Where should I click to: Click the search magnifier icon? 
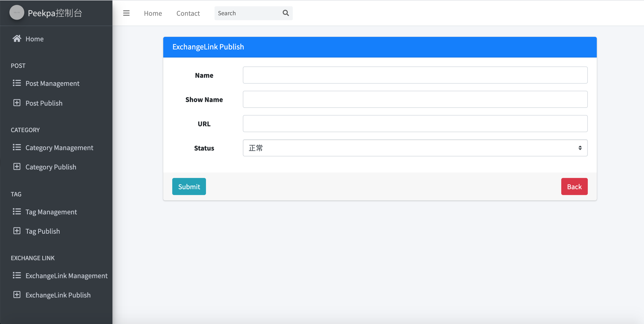tap(286, 13)
